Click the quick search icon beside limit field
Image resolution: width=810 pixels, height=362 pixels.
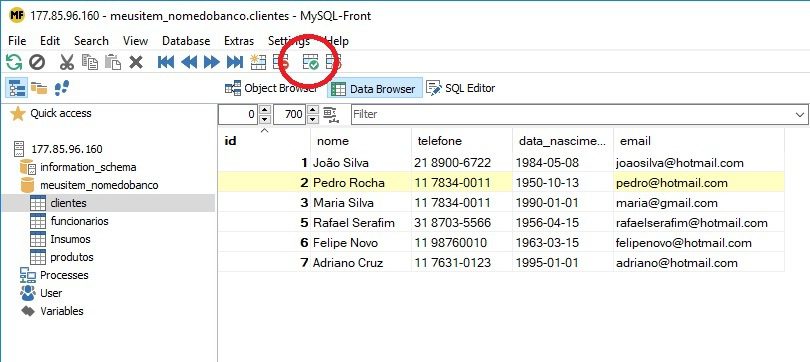coord(330,114)
